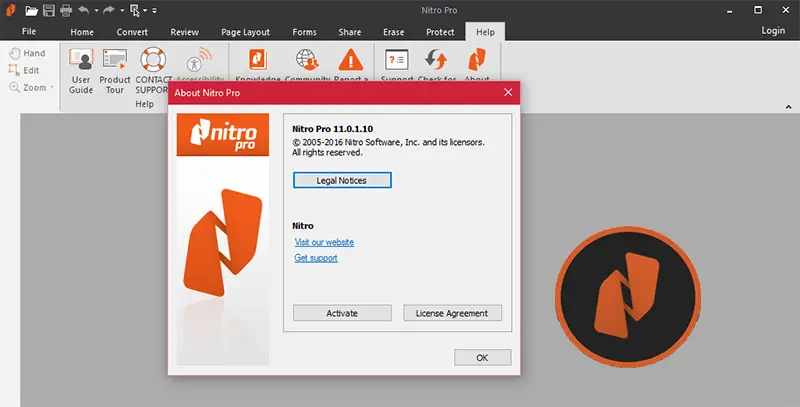Select the Hand tool

click(28, 53)
